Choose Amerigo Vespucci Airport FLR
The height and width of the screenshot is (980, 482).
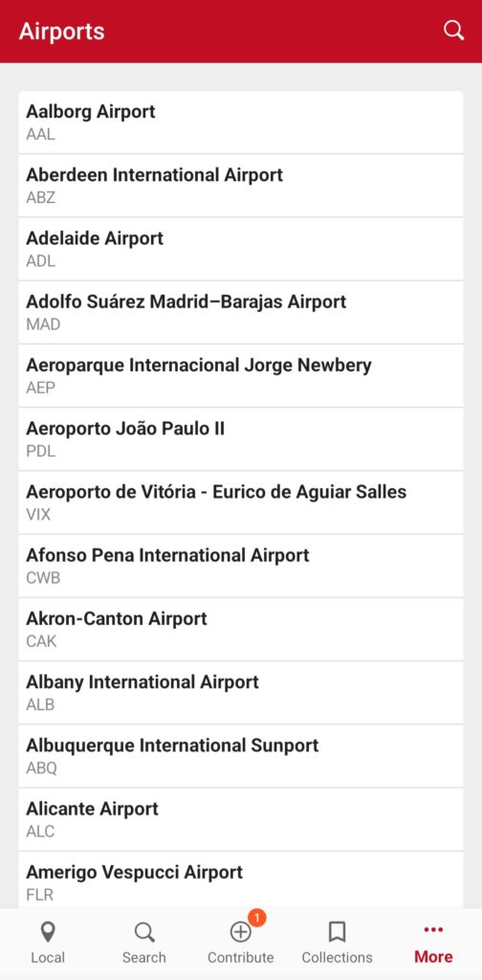tap(241, 880)
